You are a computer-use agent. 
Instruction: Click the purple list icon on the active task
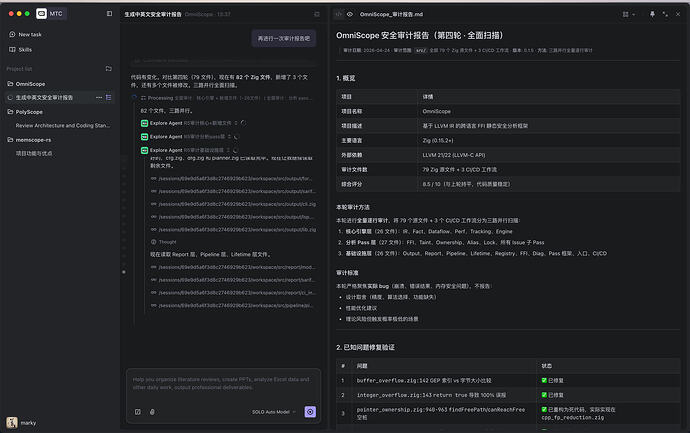tap(109, 98)
